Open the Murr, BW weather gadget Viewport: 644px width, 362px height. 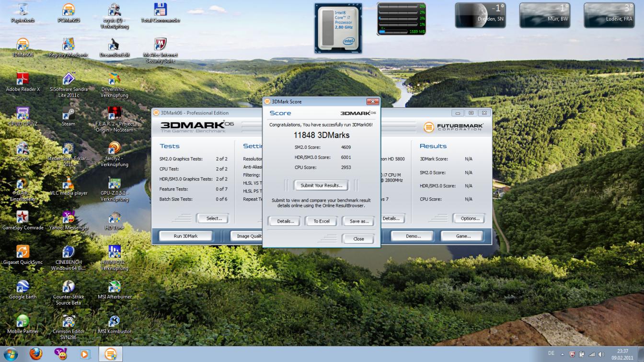[x=545, y=15]
